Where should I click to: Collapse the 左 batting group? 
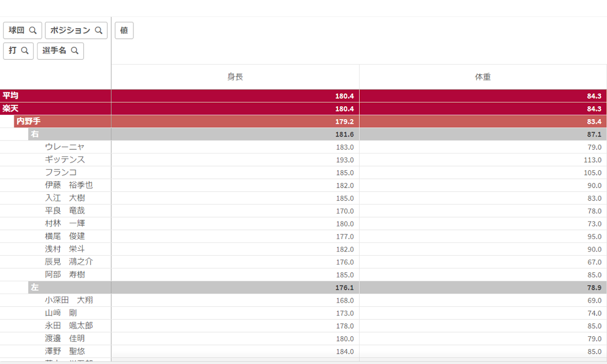tap(35, 287)
